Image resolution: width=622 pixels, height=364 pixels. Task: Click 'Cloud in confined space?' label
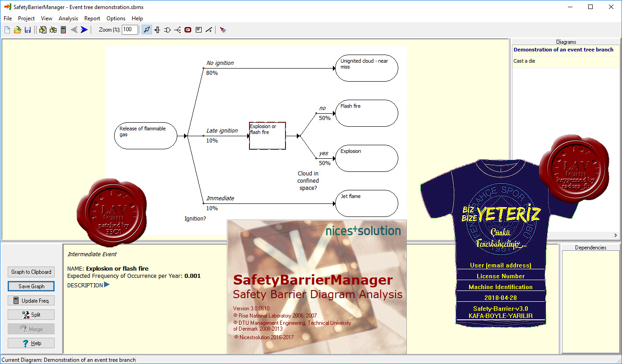tap(308, 180)
